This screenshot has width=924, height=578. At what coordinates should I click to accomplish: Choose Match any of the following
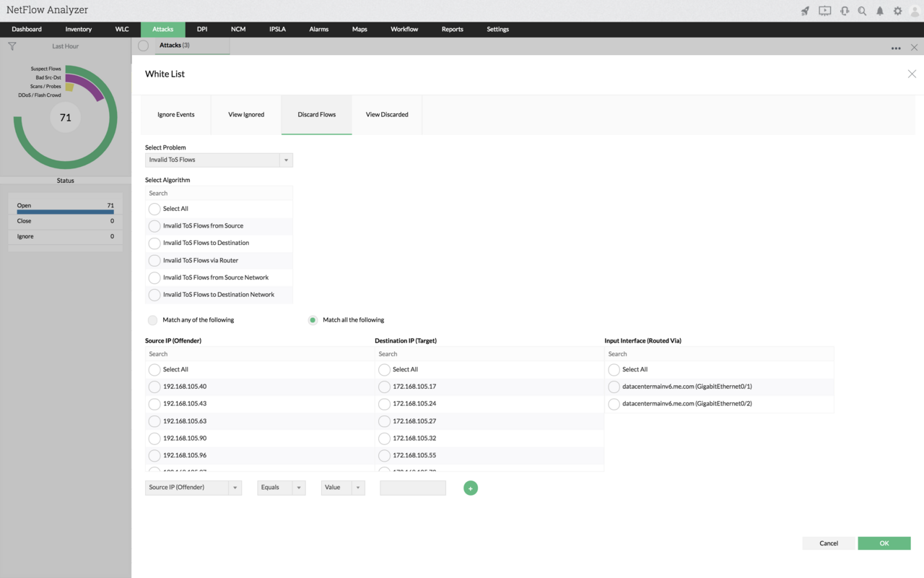[x=152, y=320]
